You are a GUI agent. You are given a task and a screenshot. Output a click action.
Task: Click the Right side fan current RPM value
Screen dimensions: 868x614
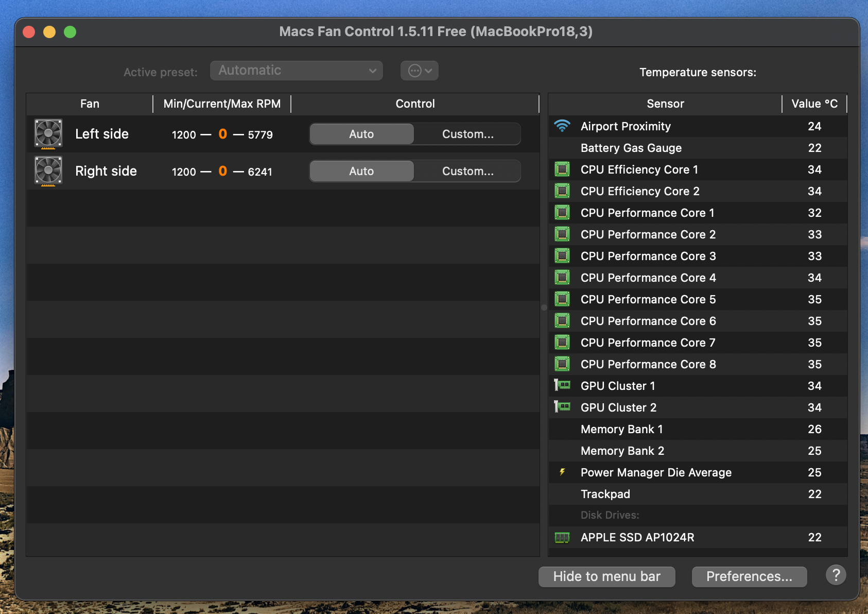pos(223,171)
